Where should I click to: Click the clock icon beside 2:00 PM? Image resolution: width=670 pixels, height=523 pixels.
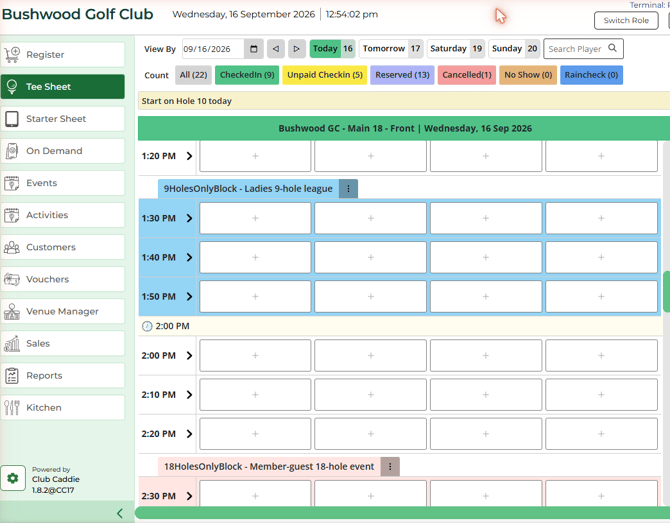pos(147,326)
